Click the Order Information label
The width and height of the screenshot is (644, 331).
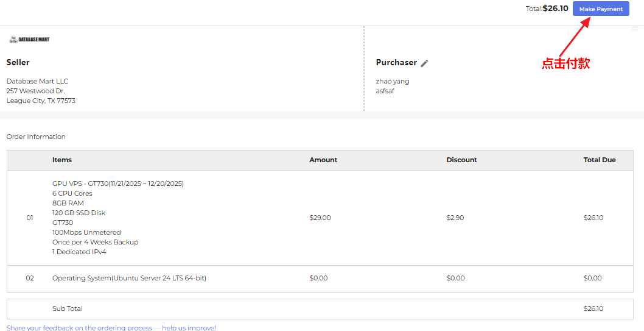[36, 137]
